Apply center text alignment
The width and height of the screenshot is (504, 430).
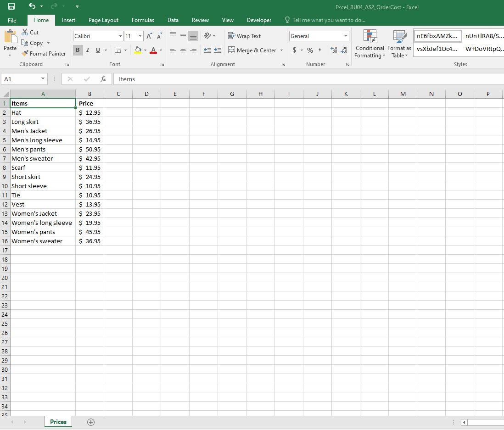(x=183, y=50)
